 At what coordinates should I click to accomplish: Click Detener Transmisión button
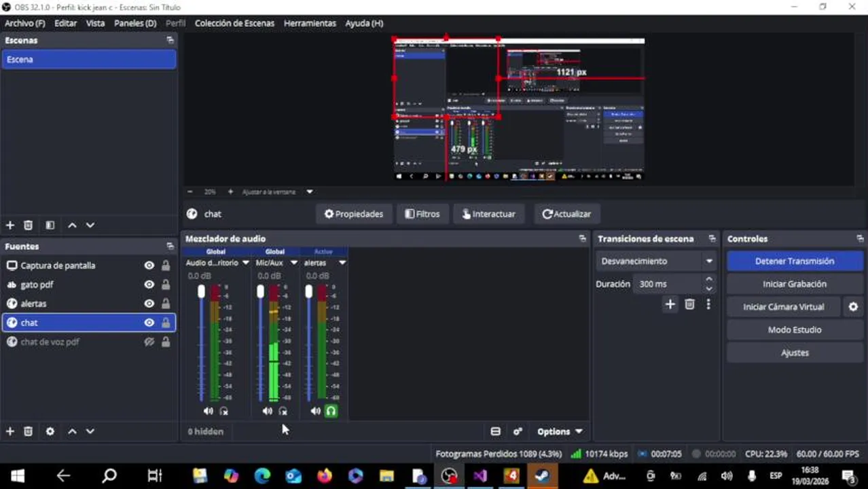(794, 261)
